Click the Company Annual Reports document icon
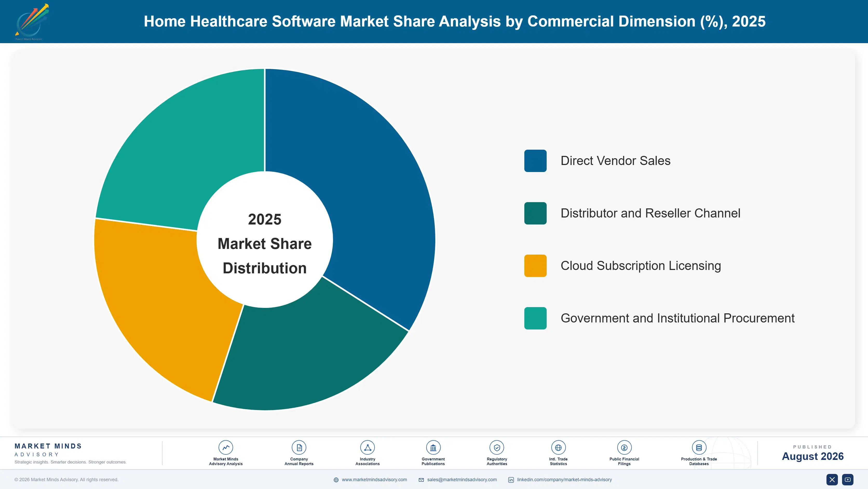868x489 pixels. pos(299,447)
